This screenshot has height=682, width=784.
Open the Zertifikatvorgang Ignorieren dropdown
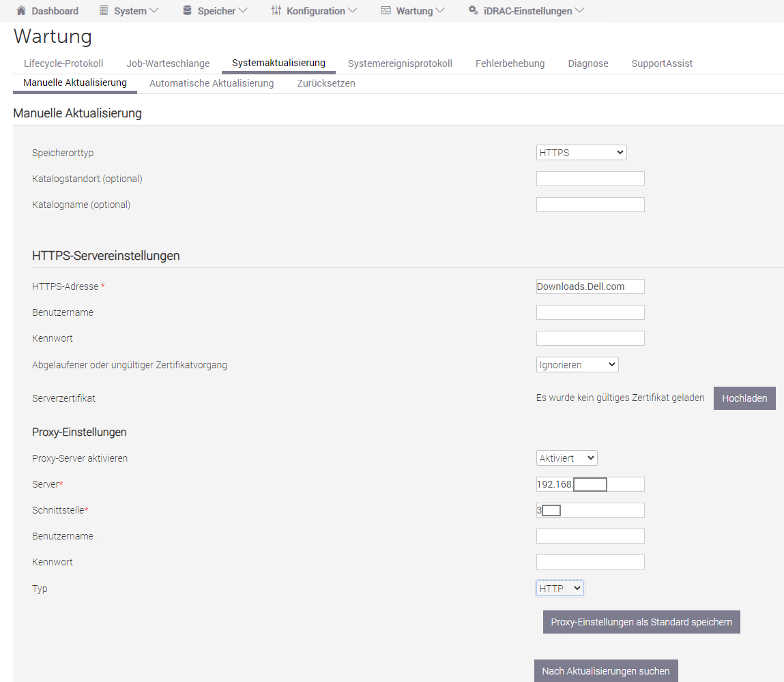[x=577, y=365]
